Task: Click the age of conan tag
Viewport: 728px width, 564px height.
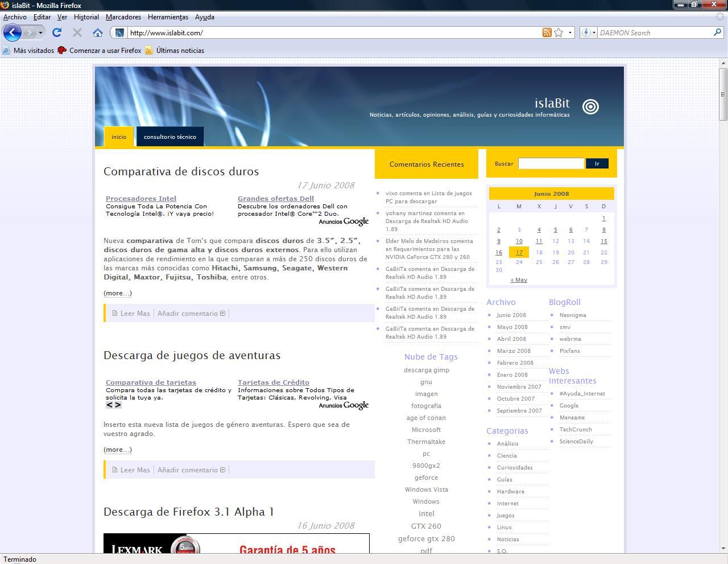Action: [x=426, y=418]
